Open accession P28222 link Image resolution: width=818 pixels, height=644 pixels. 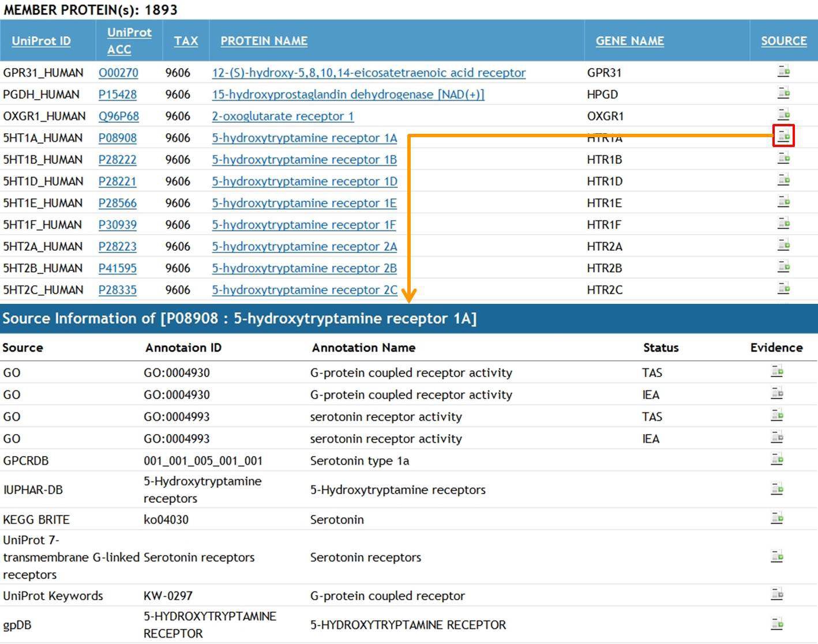118,160
